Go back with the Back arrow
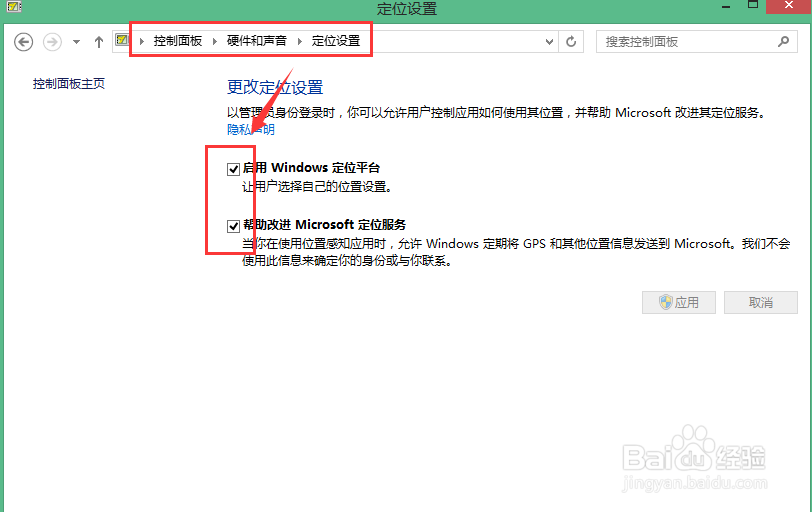 tap(23, 42)
